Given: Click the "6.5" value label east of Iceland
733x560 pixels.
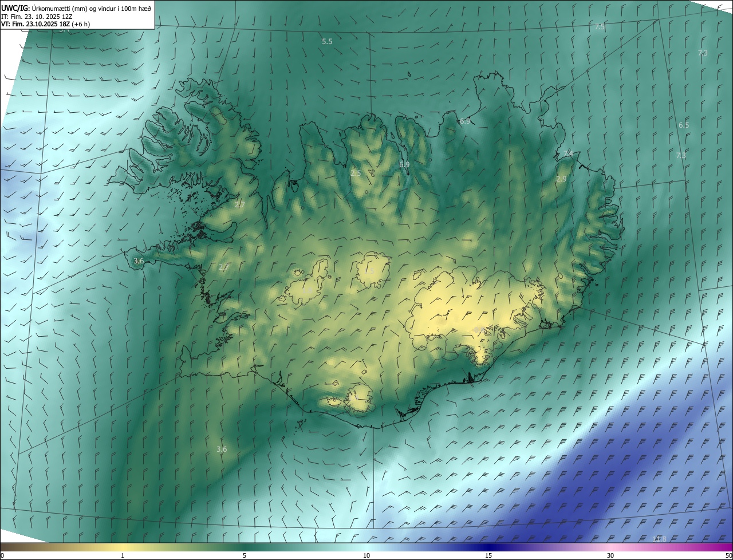Looking at the screenshot, I should (x=684, y=125).
